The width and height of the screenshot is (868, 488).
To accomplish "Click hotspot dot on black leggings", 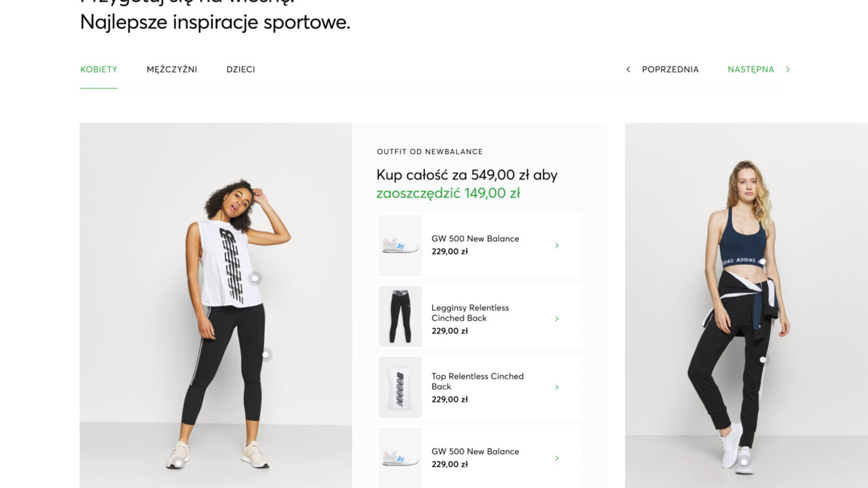I will coord(265,355).
